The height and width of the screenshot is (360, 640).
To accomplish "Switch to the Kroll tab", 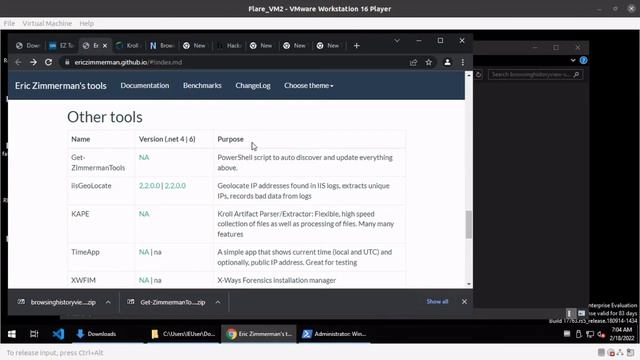I will 128,46.
